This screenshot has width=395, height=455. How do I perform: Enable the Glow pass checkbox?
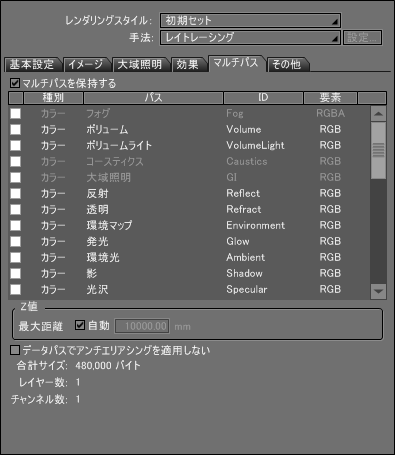15,241
